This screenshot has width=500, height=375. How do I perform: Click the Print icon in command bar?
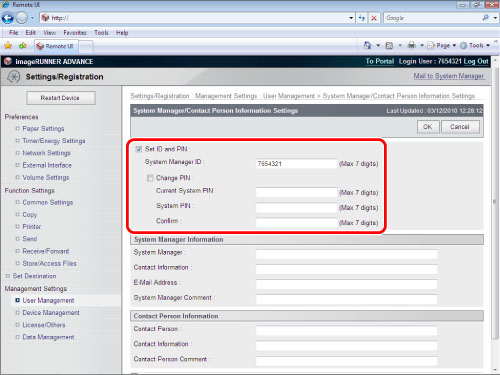pyautogui.click(x=412, y=45)
